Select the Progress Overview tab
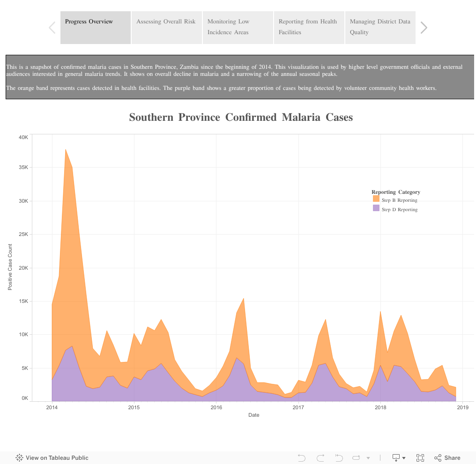 pos(96,28)
